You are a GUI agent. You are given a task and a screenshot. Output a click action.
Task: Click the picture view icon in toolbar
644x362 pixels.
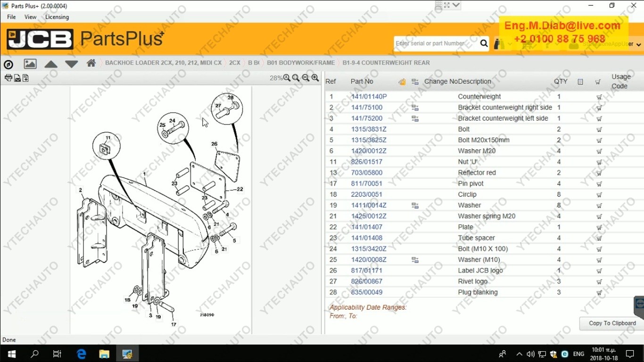[30, 64]
